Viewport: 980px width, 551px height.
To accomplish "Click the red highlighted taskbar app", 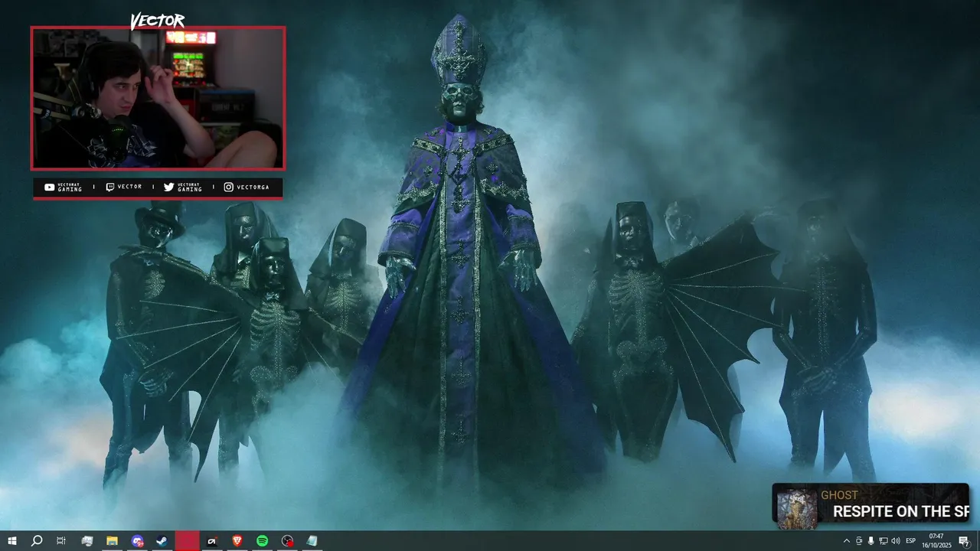I will coord(188,541).
